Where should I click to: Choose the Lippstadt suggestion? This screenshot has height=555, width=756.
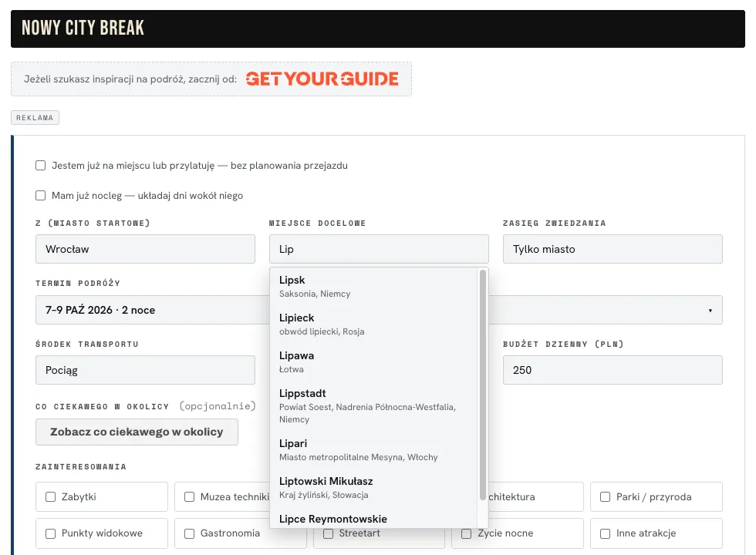pyautogui.click(x=373, y=405)
